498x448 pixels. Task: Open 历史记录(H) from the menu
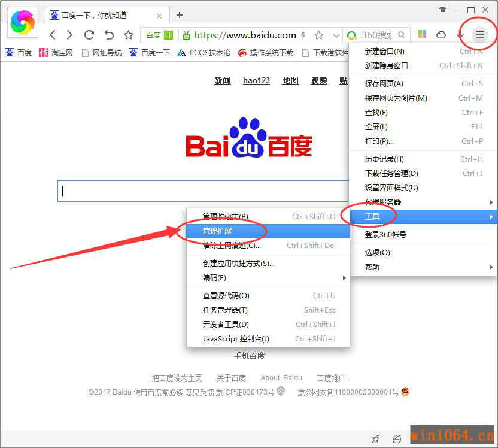click(423, 159)
